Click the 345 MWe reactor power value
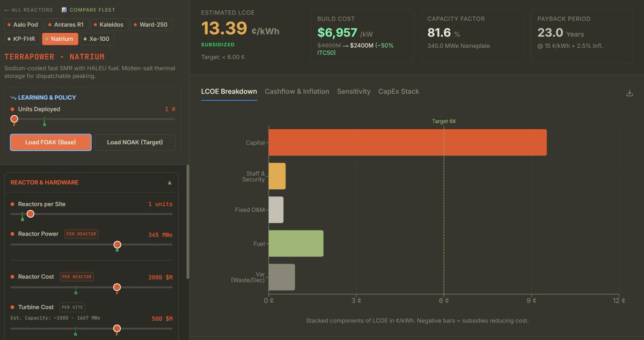This screenshot has width=644, height=340. coord(160,235)
